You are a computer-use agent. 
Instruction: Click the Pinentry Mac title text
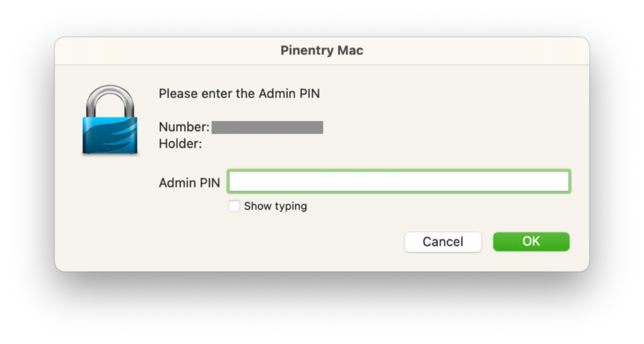(x=322, y=50)
